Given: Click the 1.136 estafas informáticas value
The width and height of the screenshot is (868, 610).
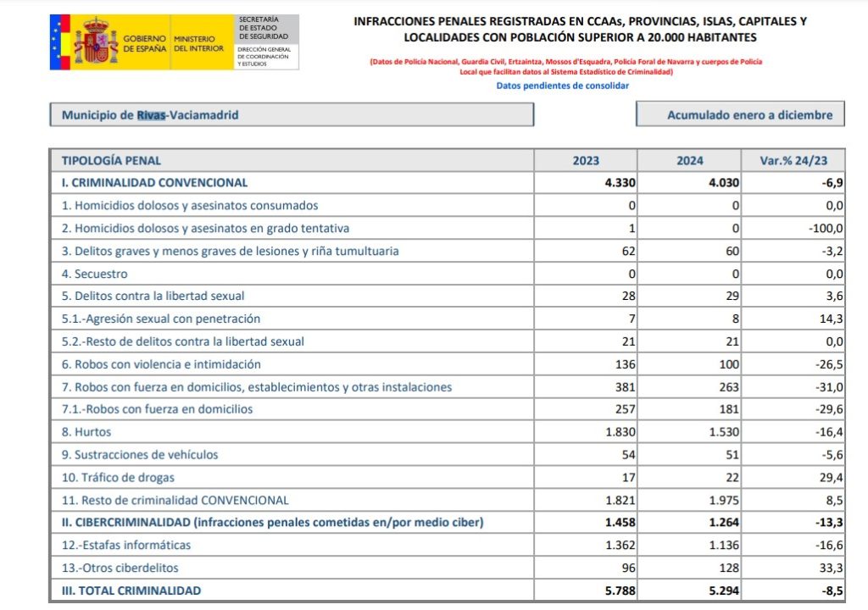Looking at the screenshot, I should (x=724, y=545).
